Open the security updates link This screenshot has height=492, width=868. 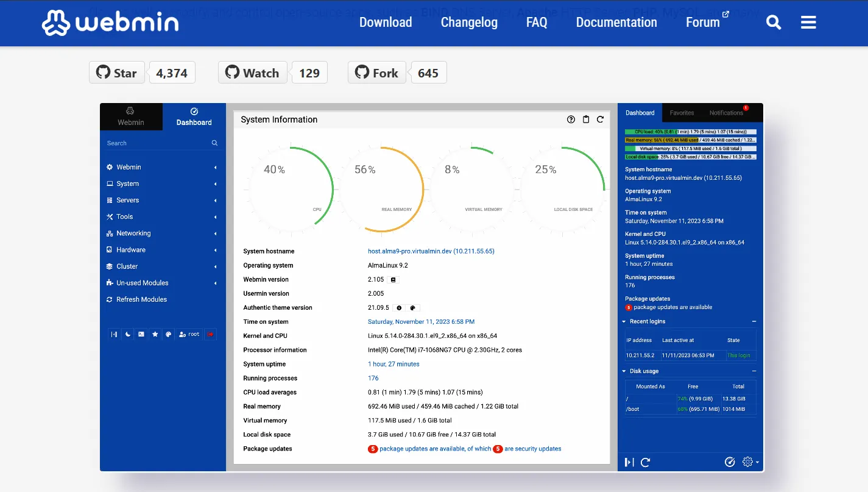click(527, 449)
